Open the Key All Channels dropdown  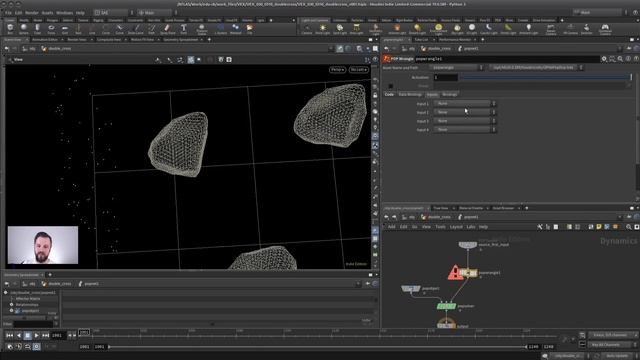click(x=612, y=345)
